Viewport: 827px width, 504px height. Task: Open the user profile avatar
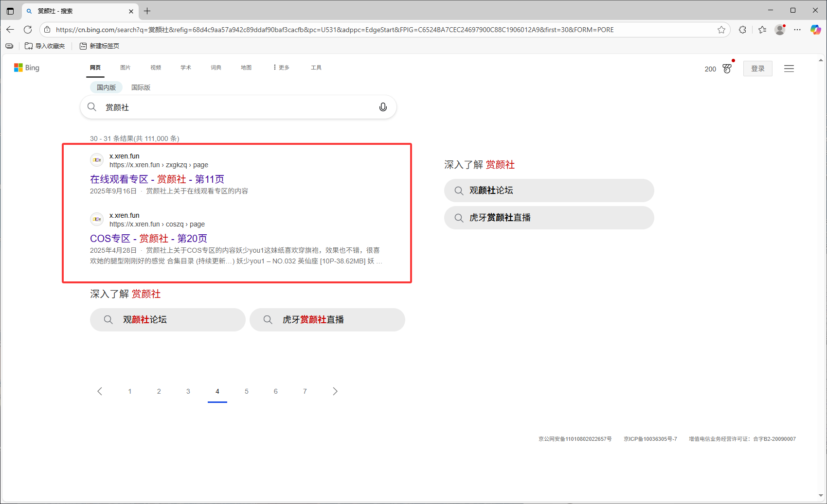(779, 30)
